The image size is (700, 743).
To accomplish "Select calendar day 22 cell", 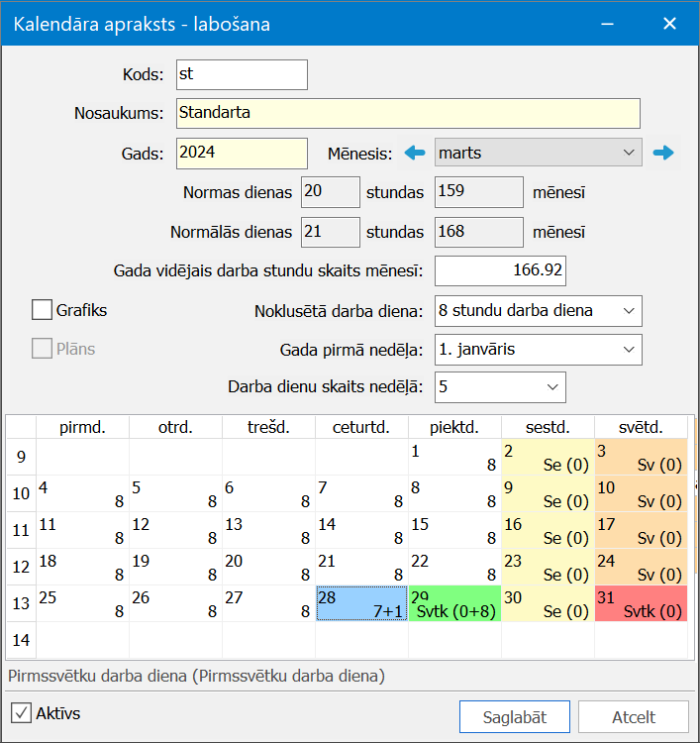I will point(454,567).
